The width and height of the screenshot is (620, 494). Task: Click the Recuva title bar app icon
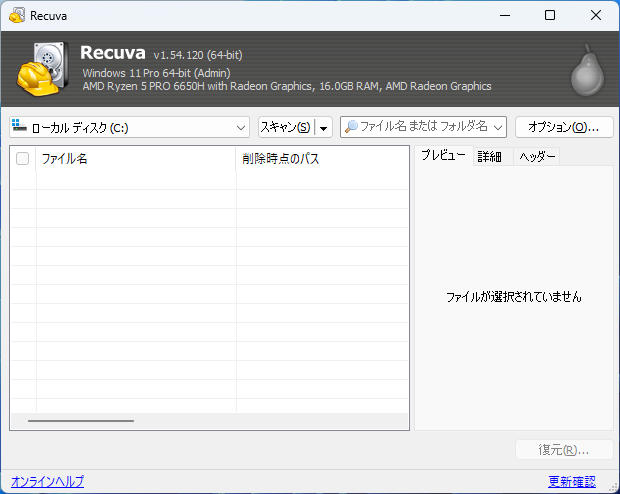point(17,15)
